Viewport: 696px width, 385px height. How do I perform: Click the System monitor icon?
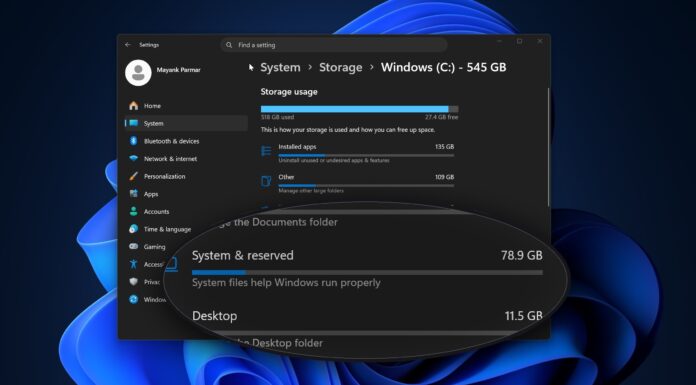point(134,123)
